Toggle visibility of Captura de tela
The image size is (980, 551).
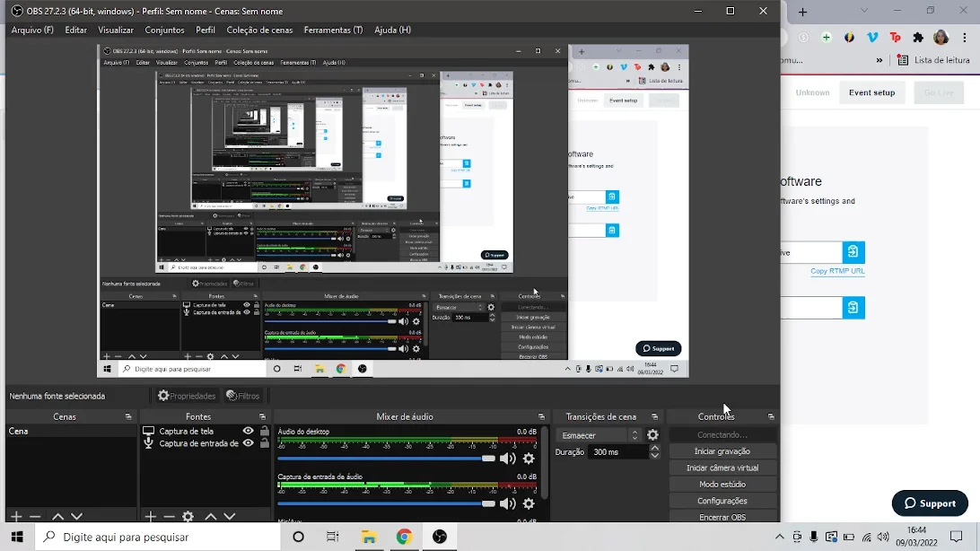[248, 431]
